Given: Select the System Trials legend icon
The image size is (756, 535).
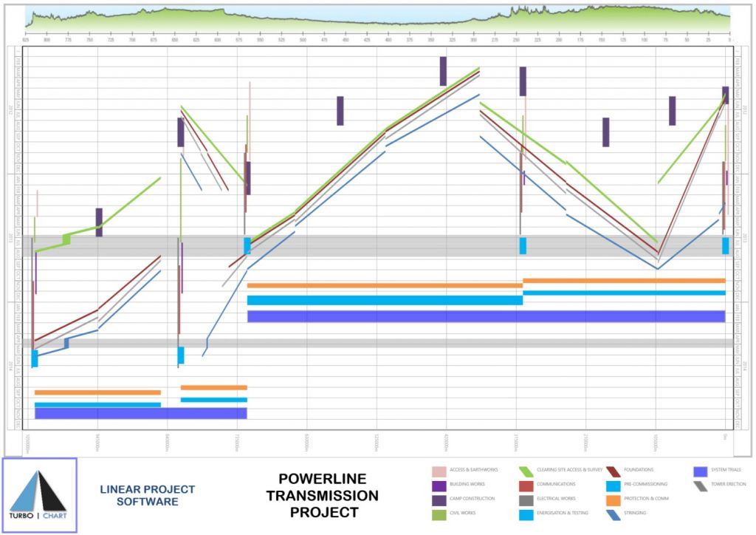Looking at the screenshot, I should coord(699,471).
